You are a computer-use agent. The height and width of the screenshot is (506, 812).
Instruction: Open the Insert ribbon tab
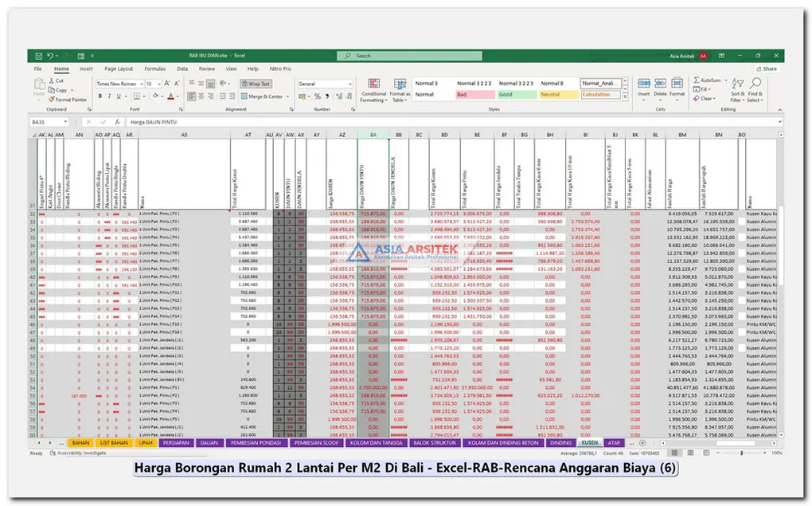pos(86,69)
